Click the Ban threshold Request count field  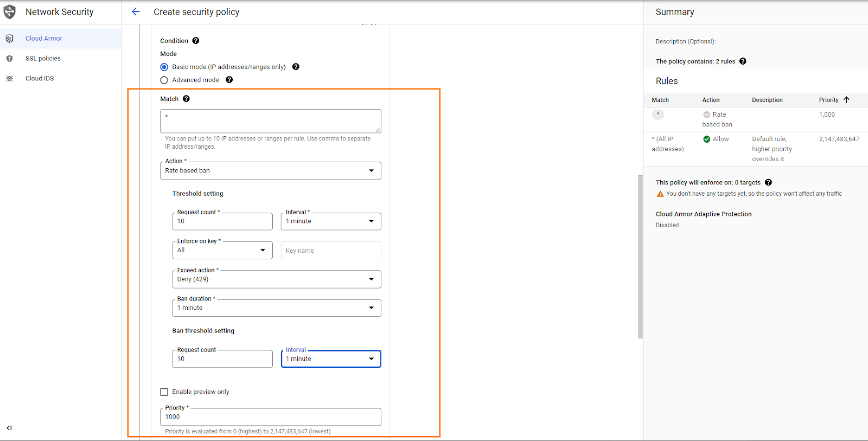[222, 359]
